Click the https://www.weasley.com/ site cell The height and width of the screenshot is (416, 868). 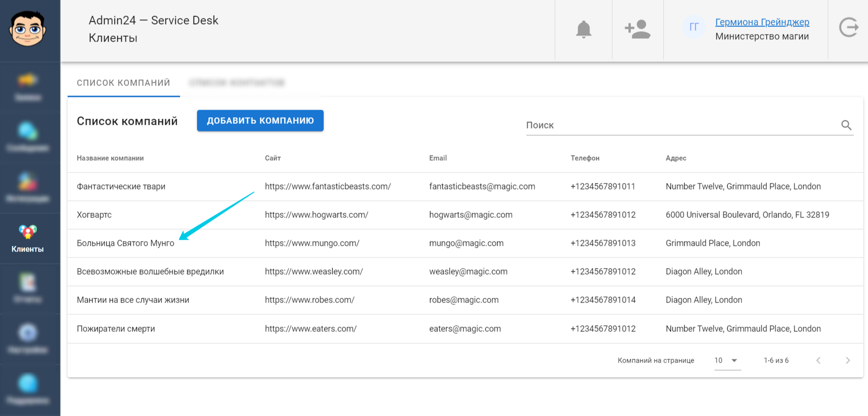pos(314,272)
